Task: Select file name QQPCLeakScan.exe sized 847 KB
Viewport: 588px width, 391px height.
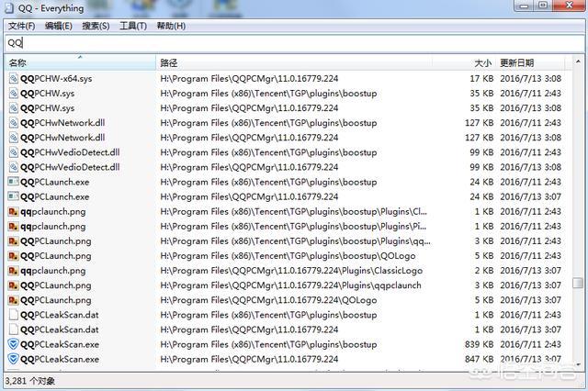Action: pos(60,359)
